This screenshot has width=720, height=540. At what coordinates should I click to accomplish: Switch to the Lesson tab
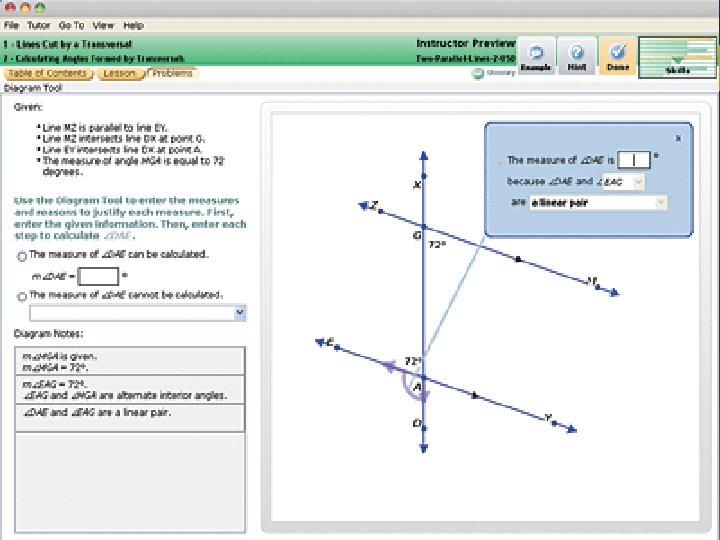coord(119,73)
